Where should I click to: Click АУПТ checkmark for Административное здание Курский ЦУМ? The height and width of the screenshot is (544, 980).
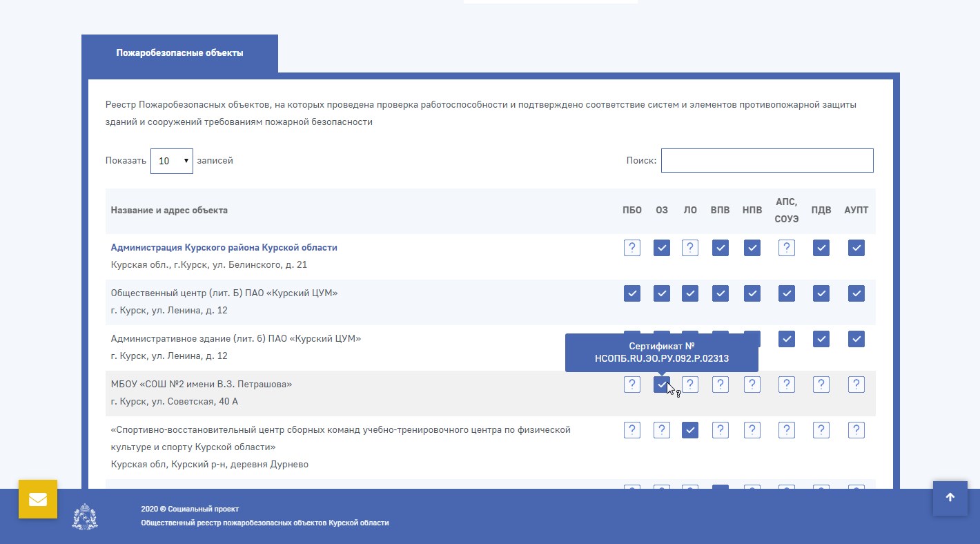(x=856, y=339)
